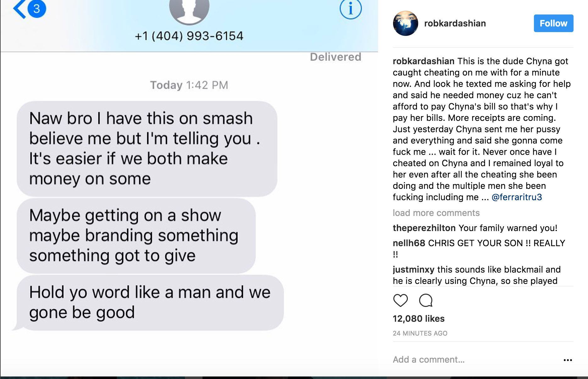Open the 24 minutes ago timestamp

pos(420,333)
